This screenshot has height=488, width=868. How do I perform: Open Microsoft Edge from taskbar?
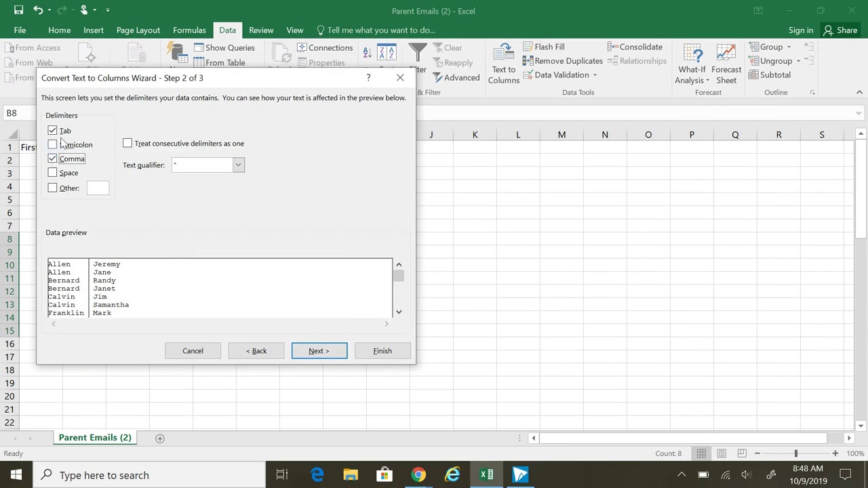pyautogui.click(x=317, y=474)
